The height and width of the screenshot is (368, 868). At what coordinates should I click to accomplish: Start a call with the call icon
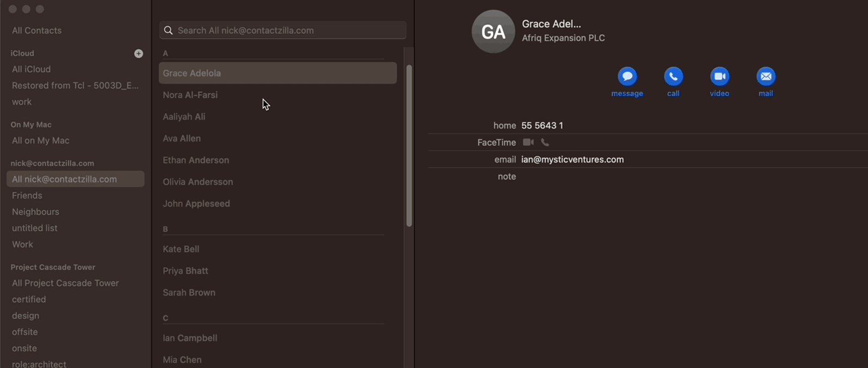673,76
